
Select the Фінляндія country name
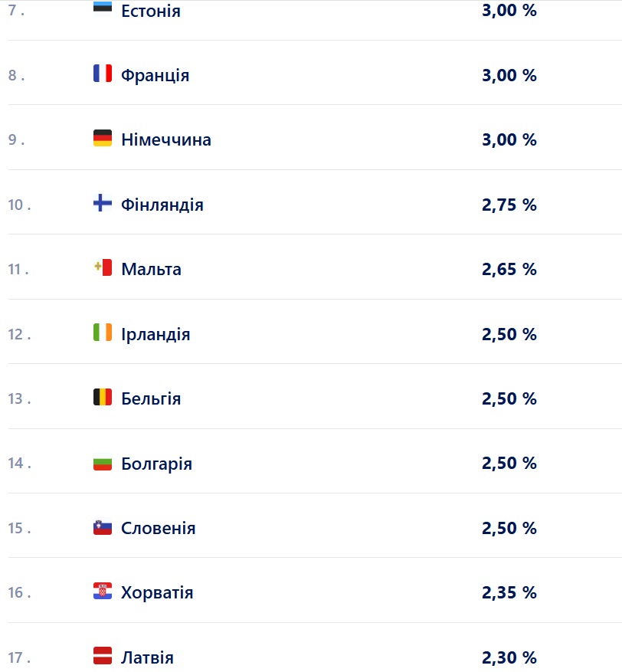[x=162, y=205]
